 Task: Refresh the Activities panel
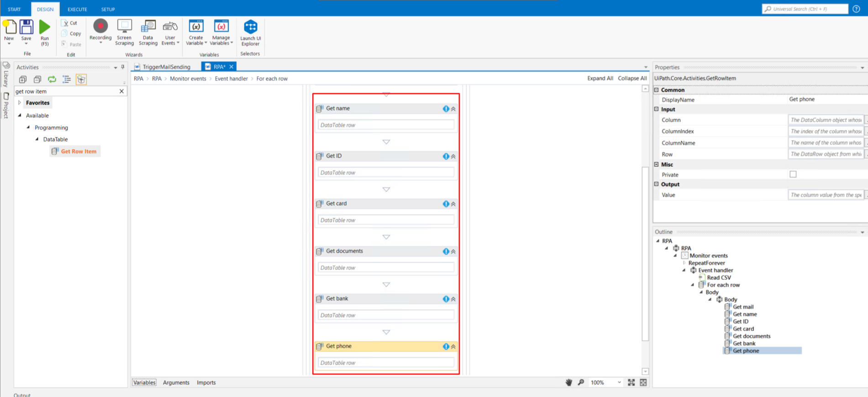(x=52, y=79)
